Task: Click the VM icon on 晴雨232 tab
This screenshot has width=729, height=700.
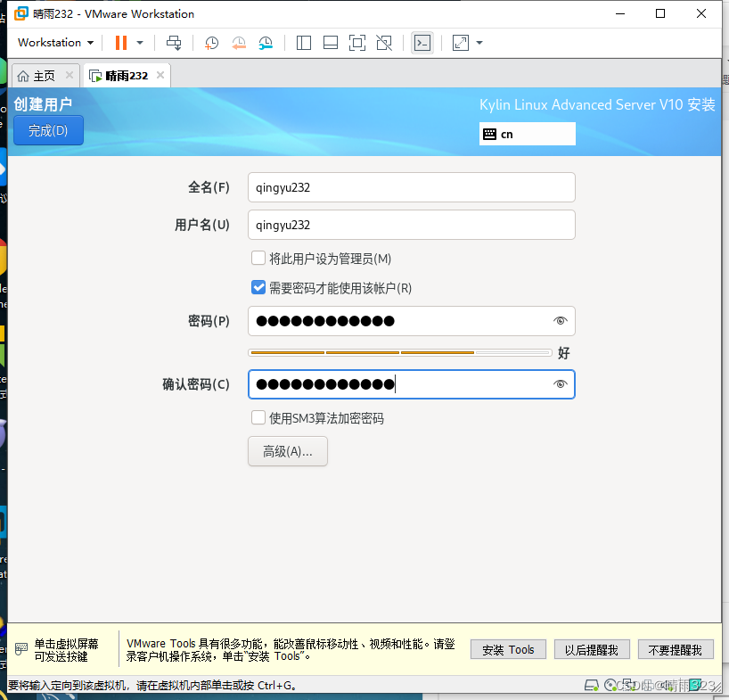Action: (x=95, y=76)
